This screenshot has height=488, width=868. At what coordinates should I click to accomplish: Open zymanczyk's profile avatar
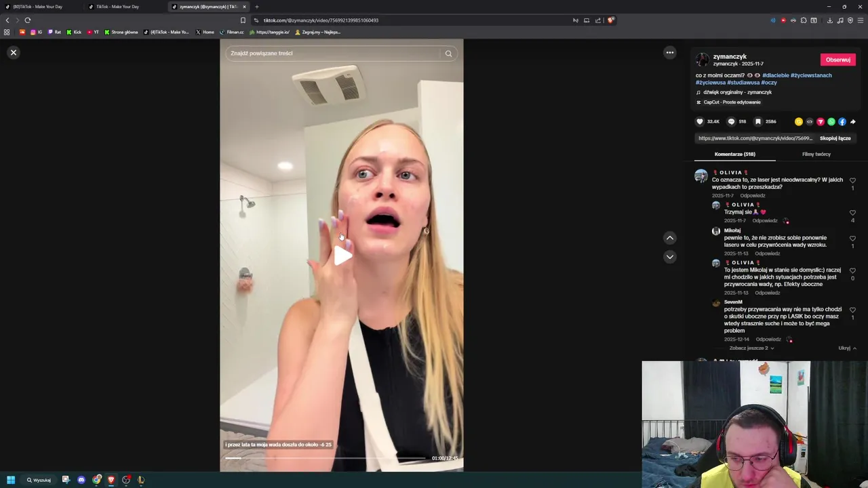coord(703,60)
